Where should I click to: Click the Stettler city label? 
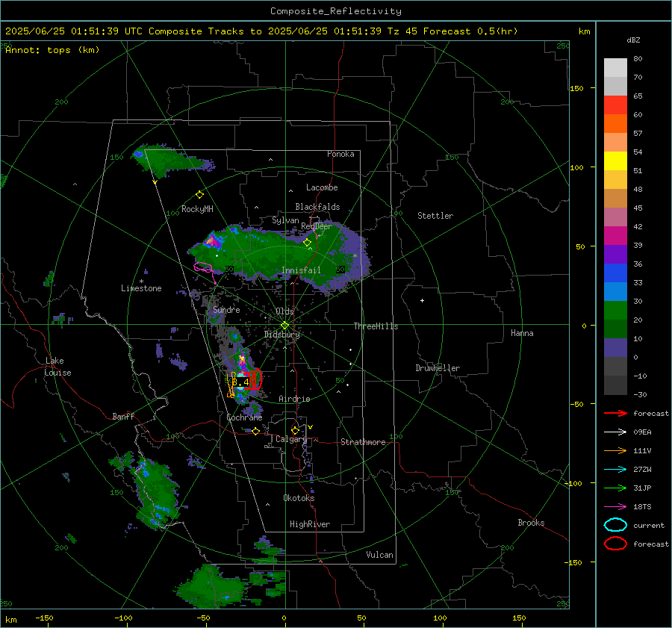[435, 216]
